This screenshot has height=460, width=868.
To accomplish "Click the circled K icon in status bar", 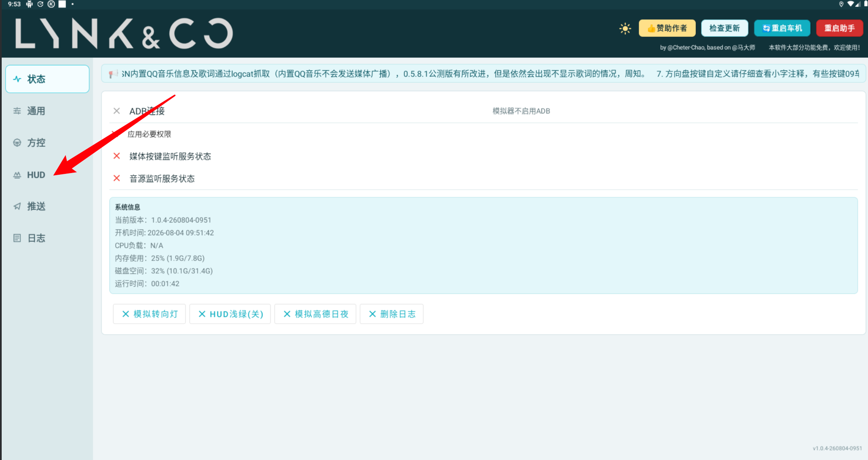I will (51, 4).
